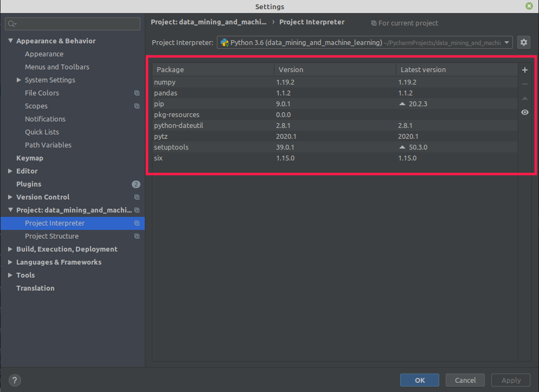Click the settings search field
Viewport: 539px width, 392px height.
(72, 24)
